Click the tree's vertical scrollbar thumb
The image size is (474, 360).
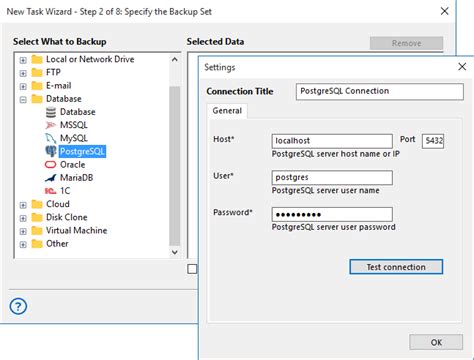tap(174, 166)
